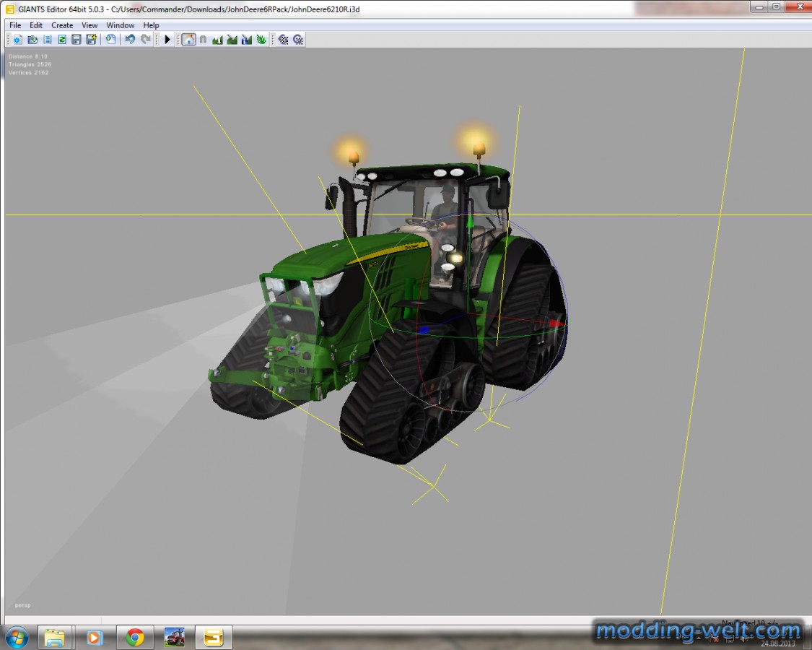The image size is (812, 650).
Task: Open Google Chrome from the taskbar
Action: (x=135, y=638)
